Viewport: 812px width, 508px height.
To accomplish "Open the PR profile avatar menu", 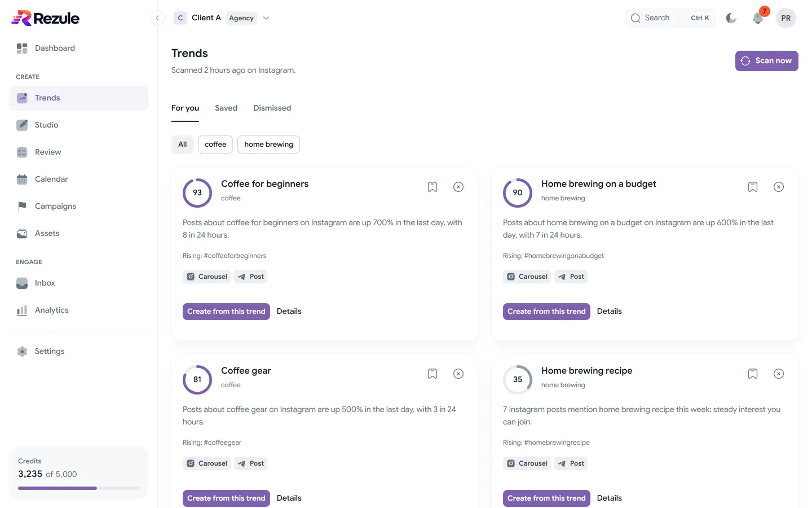I will (x=786, y=18).
